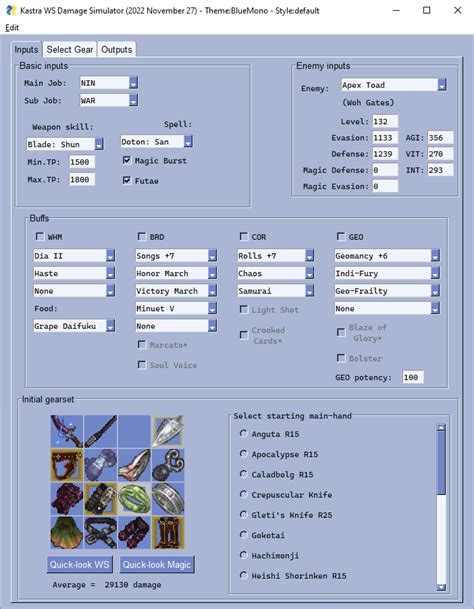Tick the COR buffs checkbox
The image size is (474, 609).
pos(244,236)
